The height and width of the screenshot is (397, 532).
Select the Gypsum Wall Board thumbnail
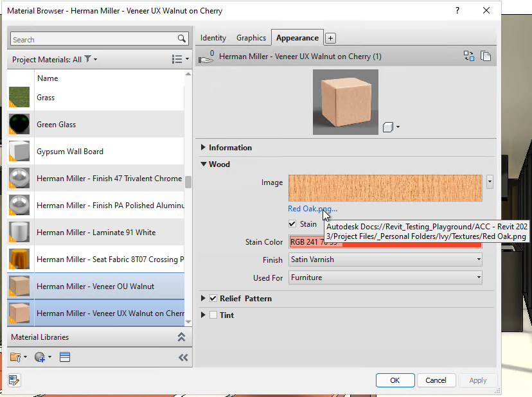pyautogui.click(x=19, y=151)
